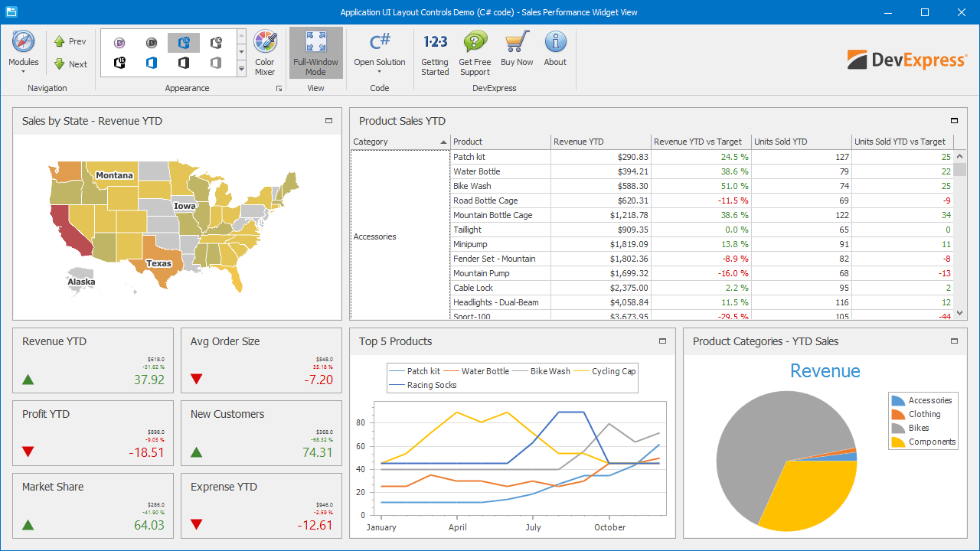Sort by the Category column header
The image size is (980, 551).
coord(400,142)
